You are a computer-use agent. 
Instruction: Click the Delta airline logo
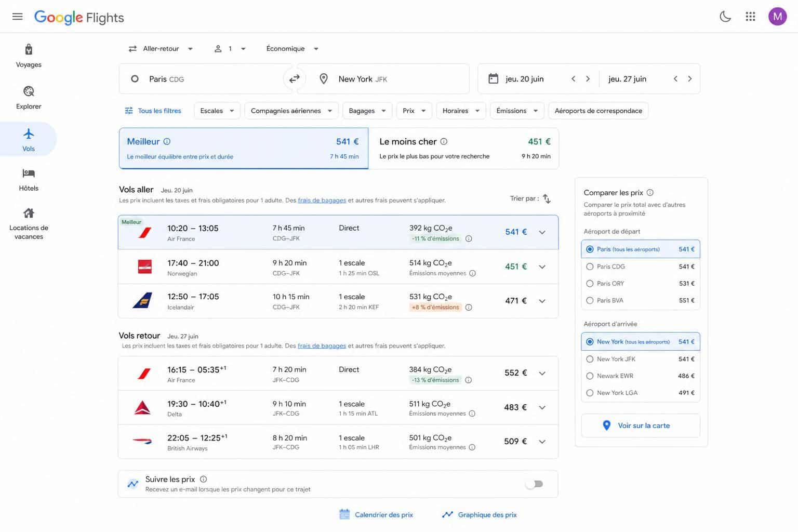tap(142, 408)
